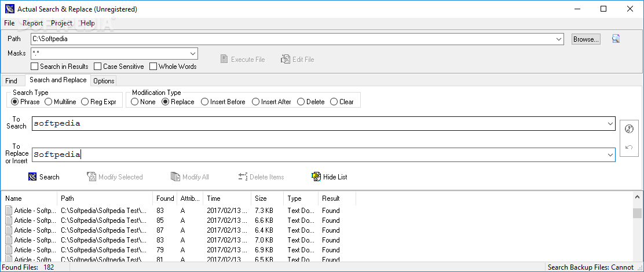Viewport: 644px width, 272px height.
Task: Open the Project menu
Action: (x=61, y=23)
